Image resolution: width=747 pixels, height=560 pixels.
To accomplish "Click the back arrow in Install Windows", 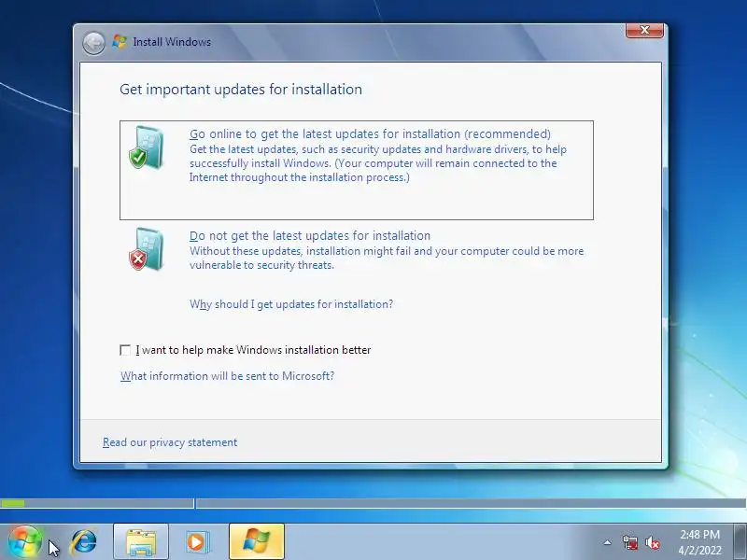I will pos(93,43).
